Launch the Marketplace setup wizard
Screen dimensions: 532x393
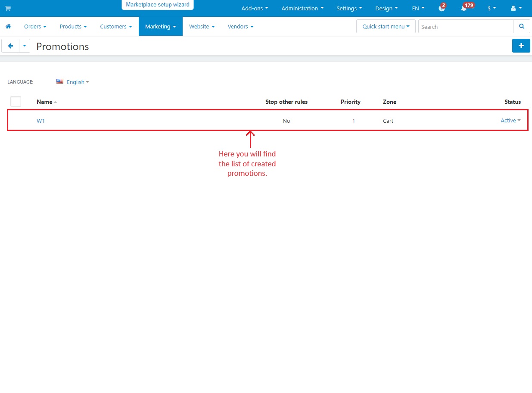coord(158,5)
